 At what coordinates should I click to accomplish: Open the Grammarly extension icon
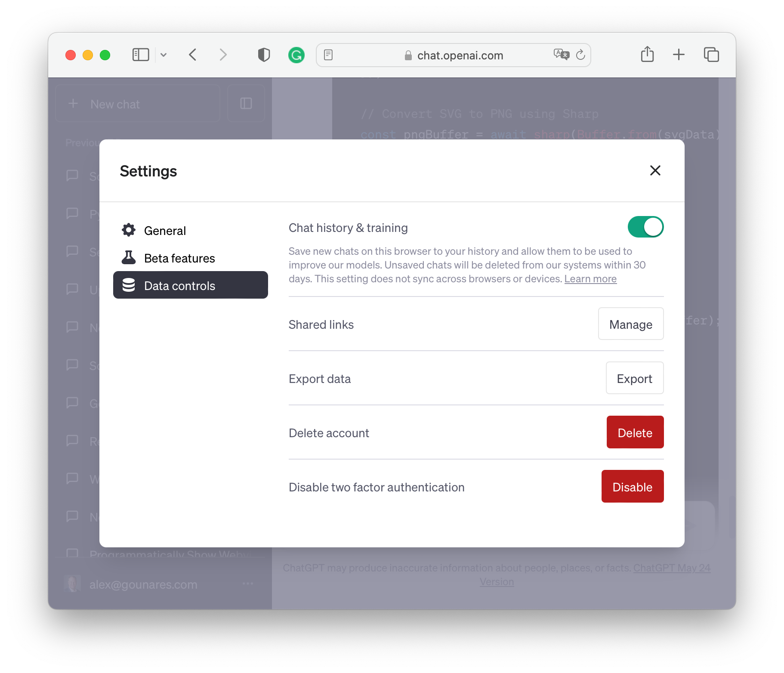296,55
